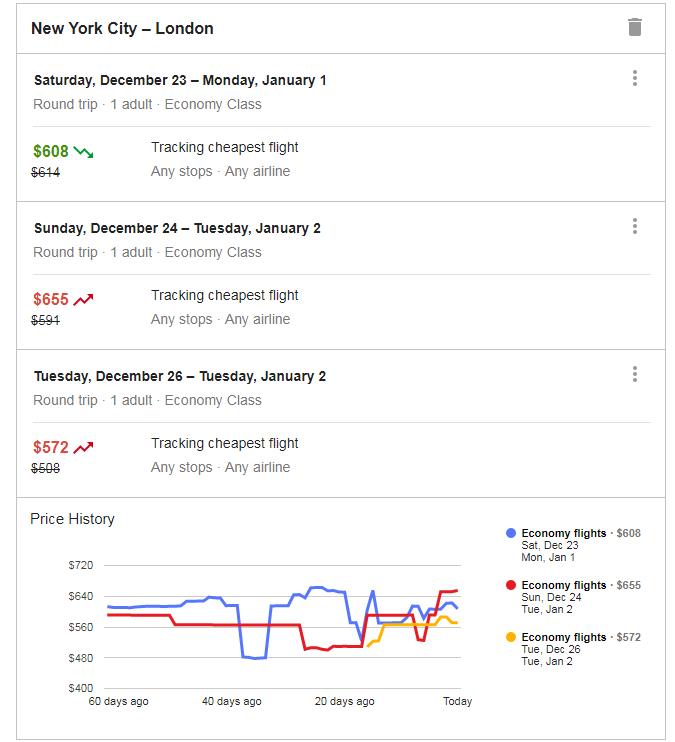Open options menu for December 26 – January 2 trip
This screenshot has width=675, height=742.
[634, 374]
